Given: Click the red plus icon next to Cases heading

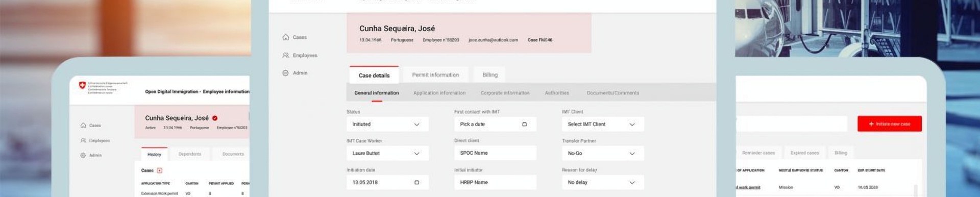Looking at the screenshot, I should pos(159,170).
